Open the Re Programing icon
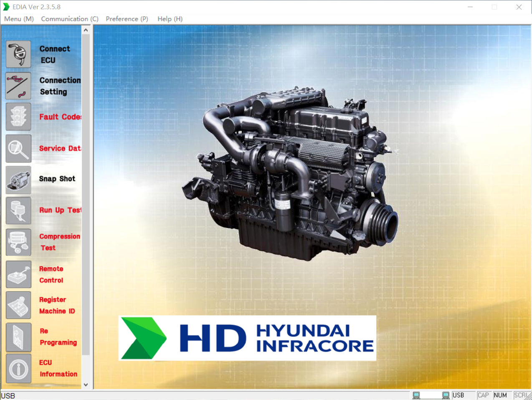Image resolution: width=532 pixels, height=400 pixels. 18,337
